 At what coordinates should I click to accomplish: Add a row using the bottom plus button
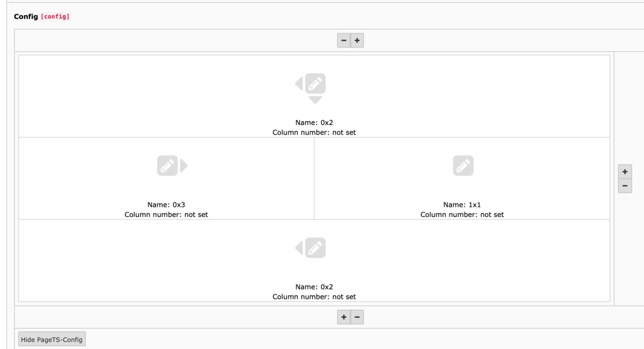(343, 316)
